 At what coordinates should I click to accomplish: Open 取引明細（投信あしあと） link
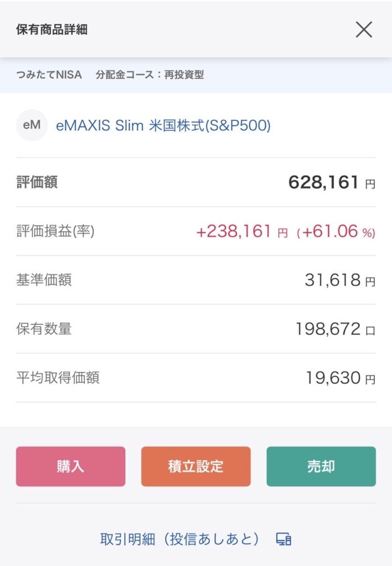tap(179, 539)
